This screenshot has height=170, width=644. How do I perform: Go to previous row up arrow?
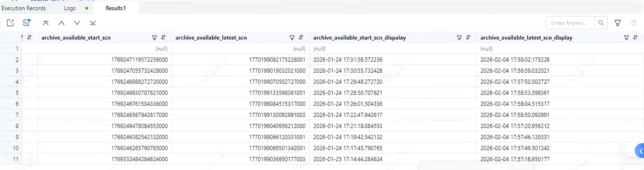61,23
